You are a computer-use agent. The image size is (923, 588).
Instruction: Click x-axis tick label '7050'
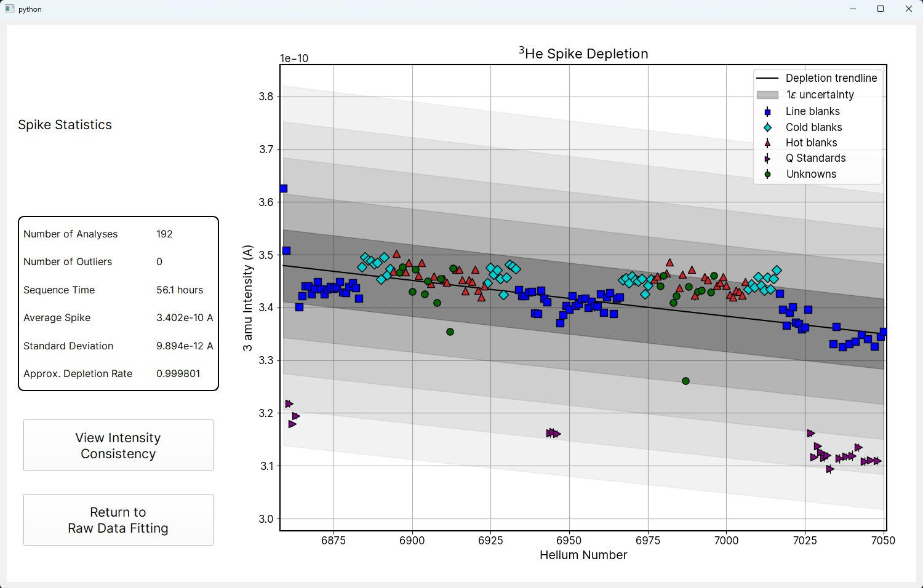884,541
